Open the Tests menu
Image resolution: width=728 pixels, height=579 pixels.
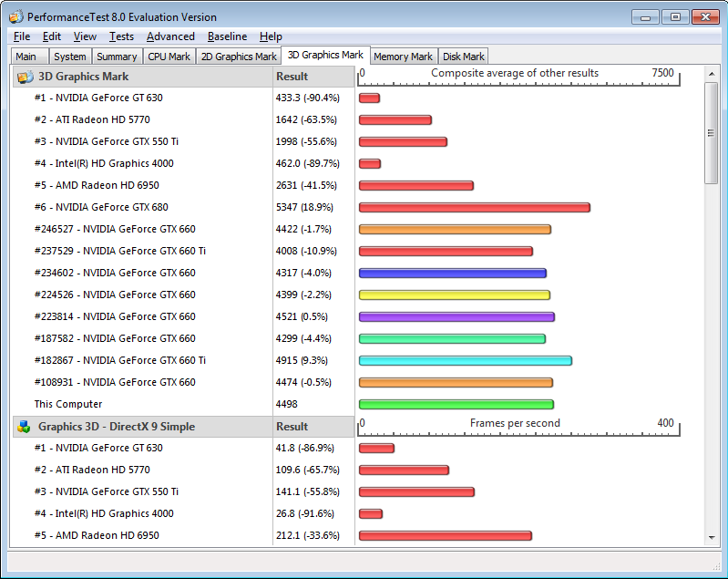coord(121,36)
